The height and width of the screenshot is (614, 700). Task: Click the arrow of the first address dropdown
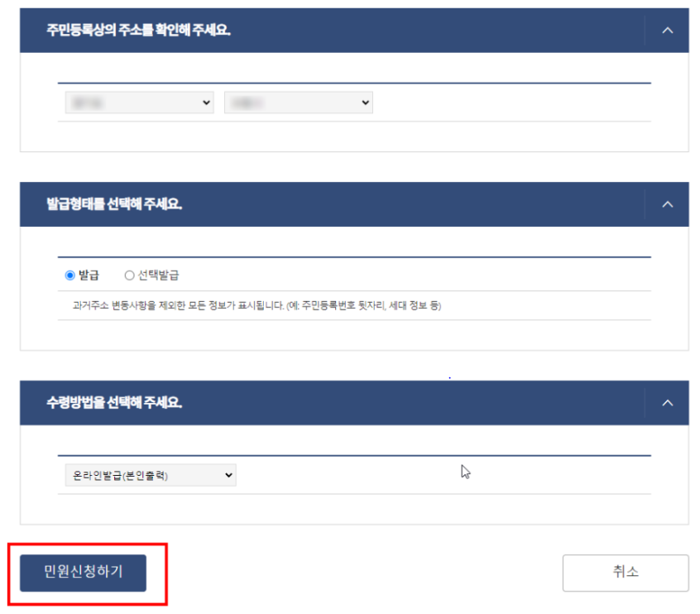(x=206, y=103)
